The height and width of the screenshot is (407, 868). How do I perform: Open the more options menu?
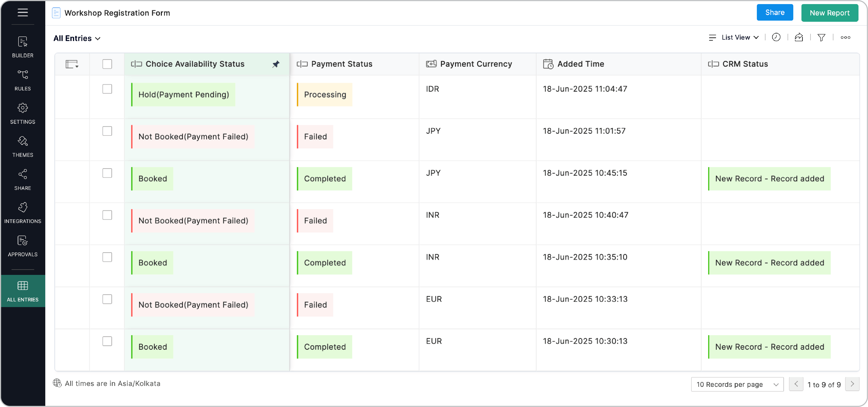(845, 37)
